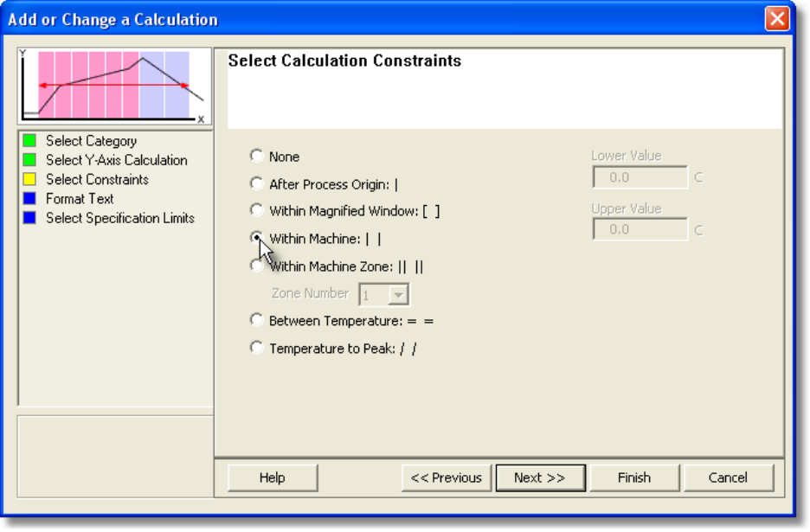810x532 pixels.
Task: Click the profile graph preview thumbnail
Action: (x=114, y=86)
